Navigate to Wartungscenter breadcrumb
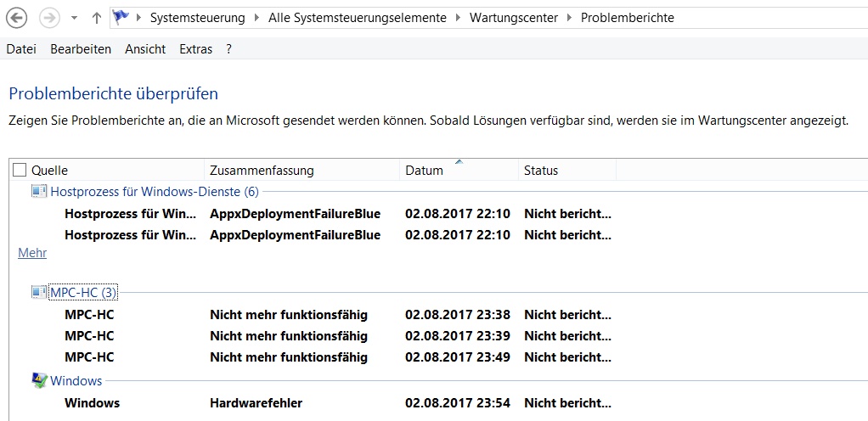The width and height of the screenshot is (868, 421). [x=514, y=18]
